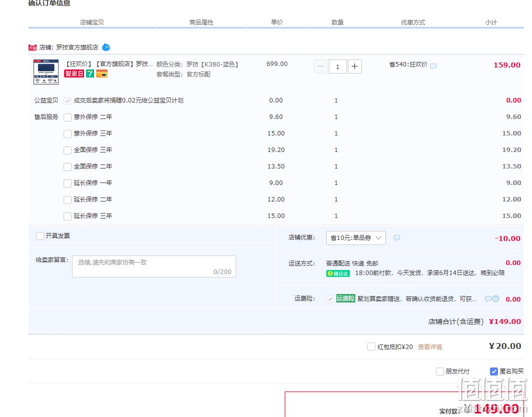Viewport: 532px width, 417px height.
Task: Toggle the 开具发票 checkbox
Action: pos(40,236)
